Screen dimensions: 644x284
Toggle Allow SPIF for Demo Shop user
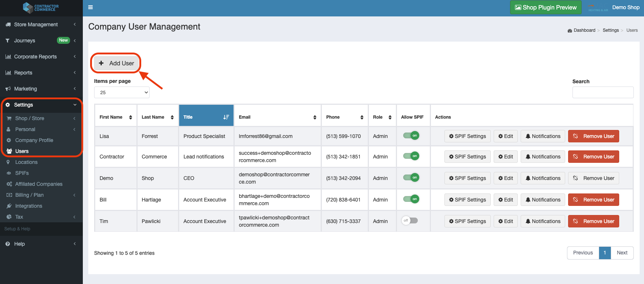click(411, 177)
